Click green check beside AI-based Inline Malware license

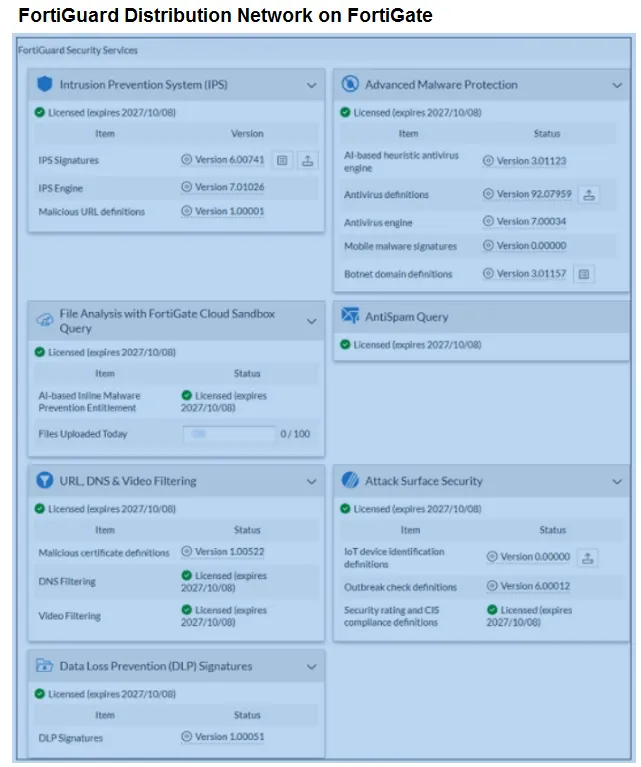pos(186,395)
